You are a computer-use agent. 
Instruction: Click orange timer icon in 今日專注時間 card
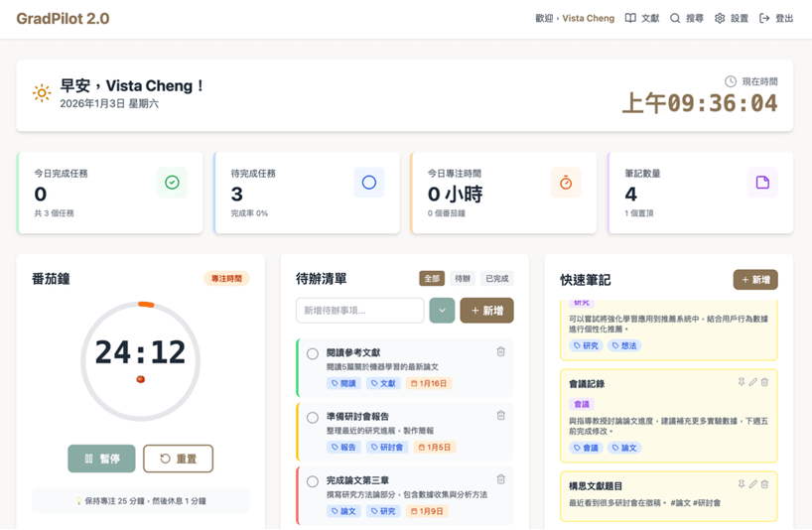coord(566,183)
